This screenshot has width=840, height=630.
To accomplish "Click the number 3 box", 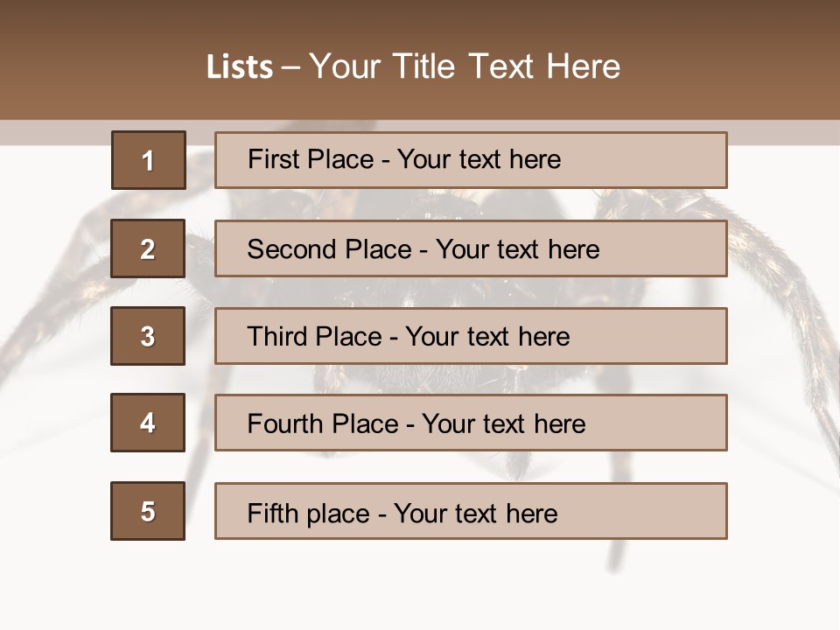I will (148, 336).
